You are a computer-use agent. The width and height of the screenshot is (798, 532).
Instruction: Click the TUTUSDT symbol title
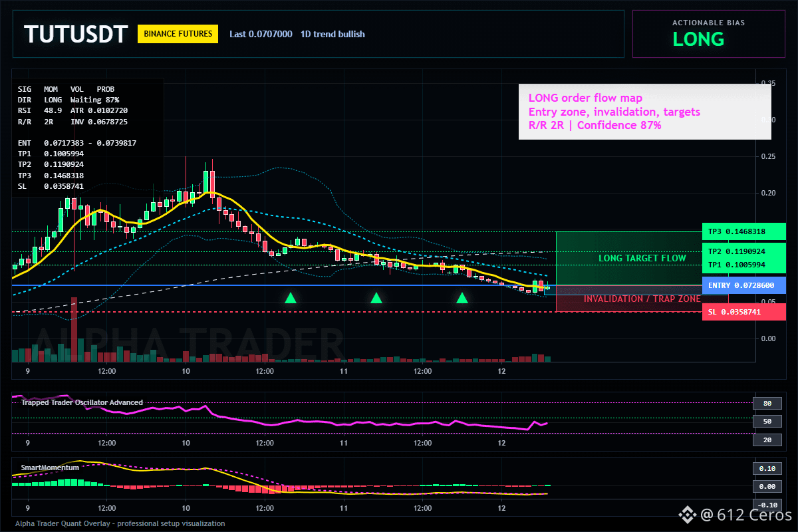[x=75, y=34]
